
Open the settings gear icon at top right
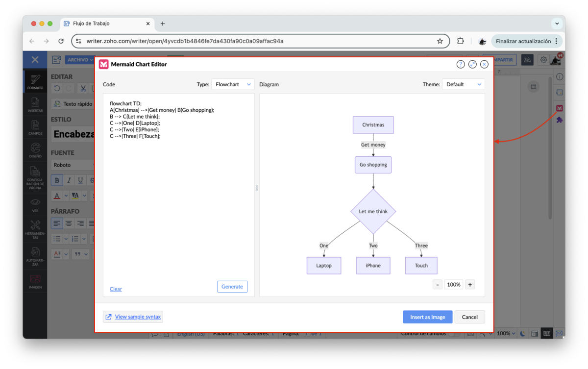click(x=543, y=60)
